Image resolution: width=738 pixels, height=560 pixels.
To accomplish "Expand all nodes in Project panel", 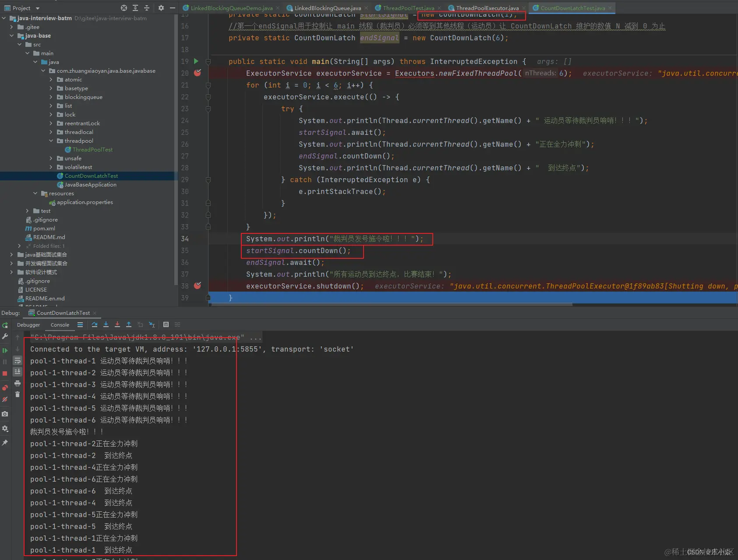I will (135, 8).
